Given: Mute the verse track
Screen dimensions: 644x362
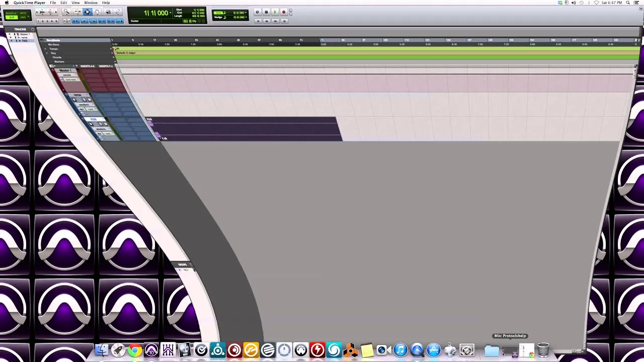Looking at the screenshot, I should click(89, 100).
